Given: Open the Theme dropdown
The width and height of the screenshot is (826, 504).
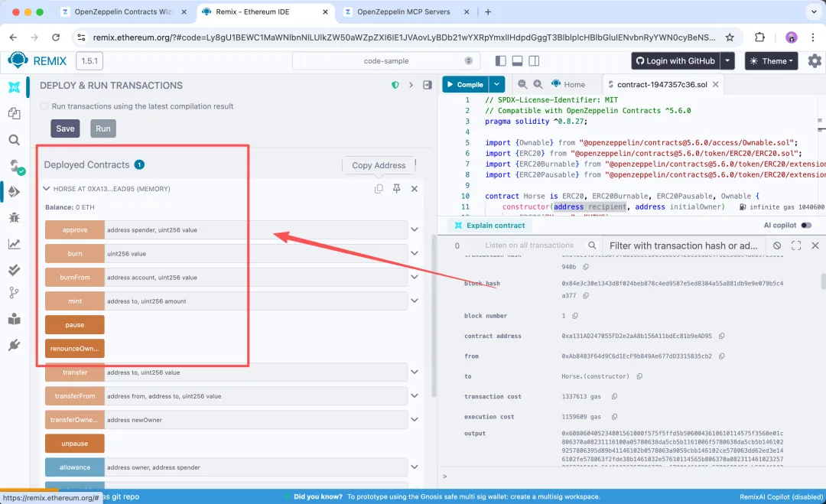Looking at the screenshot, I should coord(771,61).
